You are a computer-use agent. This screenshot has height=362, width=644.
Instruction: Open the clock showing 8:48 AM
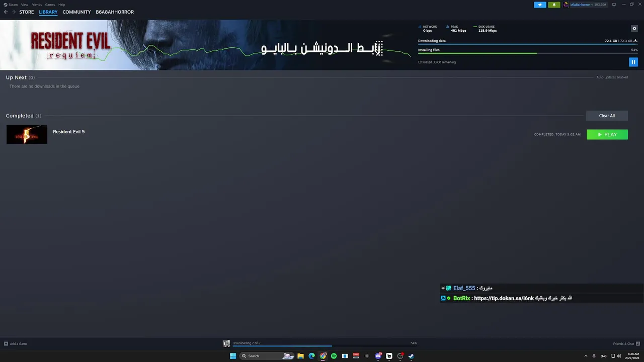point(632,356)
